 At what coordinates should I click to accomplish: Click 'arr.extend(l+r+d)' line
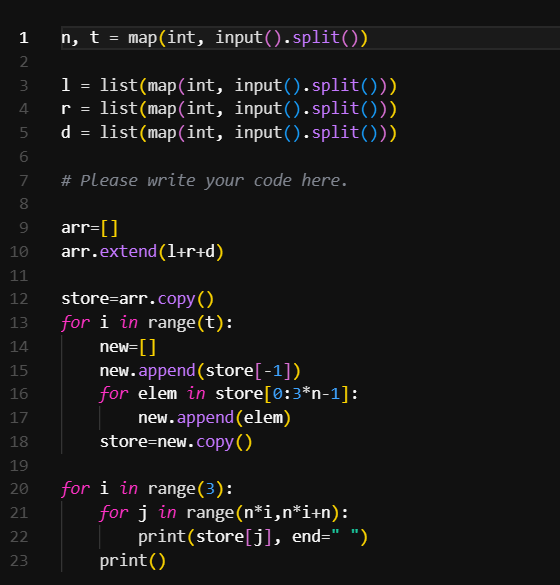[142, 252]
